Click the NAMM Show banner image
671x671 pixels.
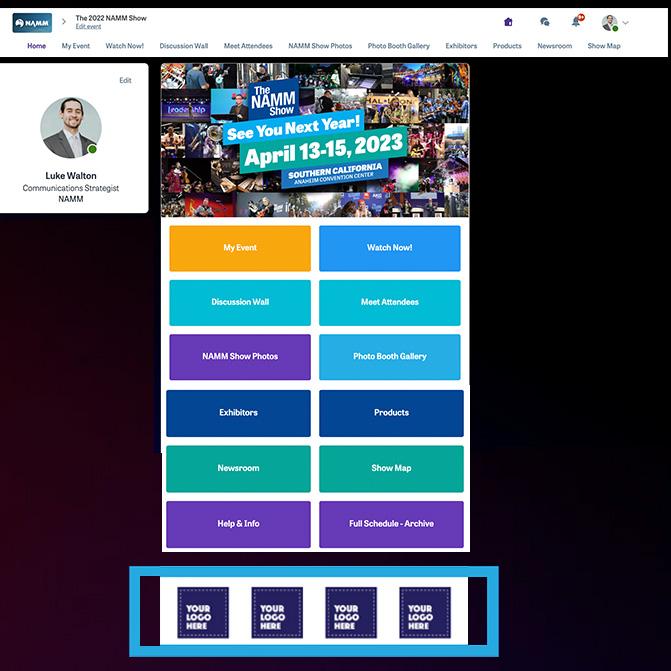tap(315, 140)
